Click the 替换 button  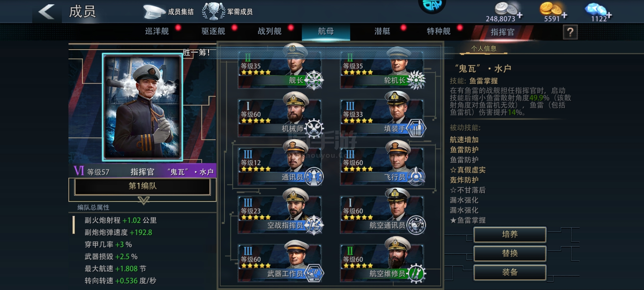510,253
